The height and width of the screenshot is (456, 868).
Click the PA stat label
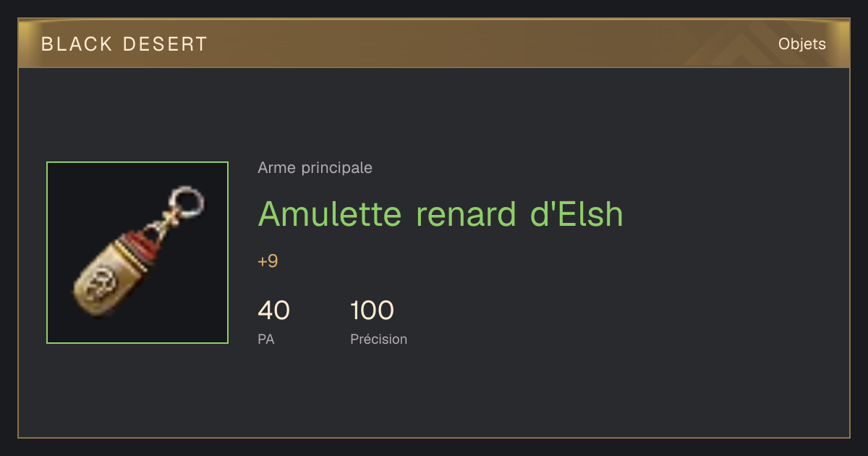pyautogui.click(x=265, y=339)
